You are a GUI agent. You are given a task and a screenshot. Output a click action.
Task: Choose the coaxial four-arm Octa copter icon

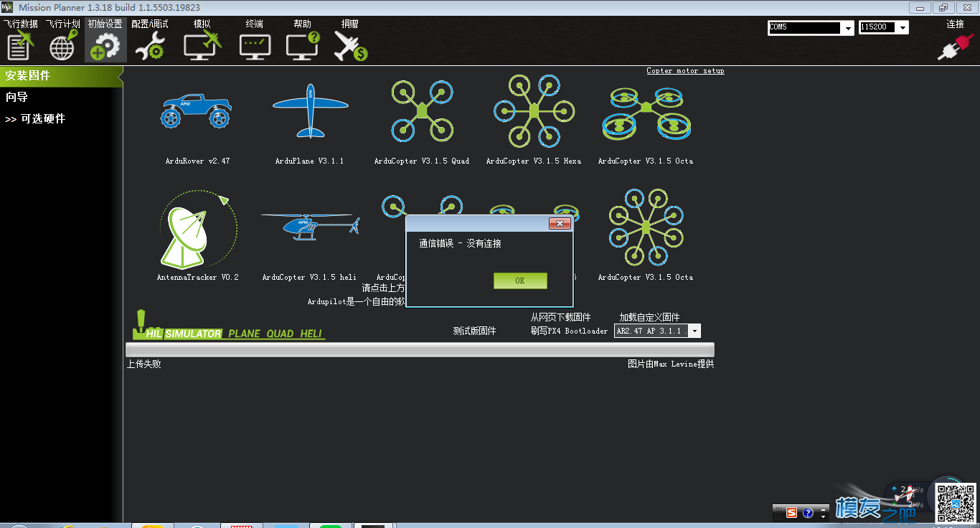click(x=646, y=115)
